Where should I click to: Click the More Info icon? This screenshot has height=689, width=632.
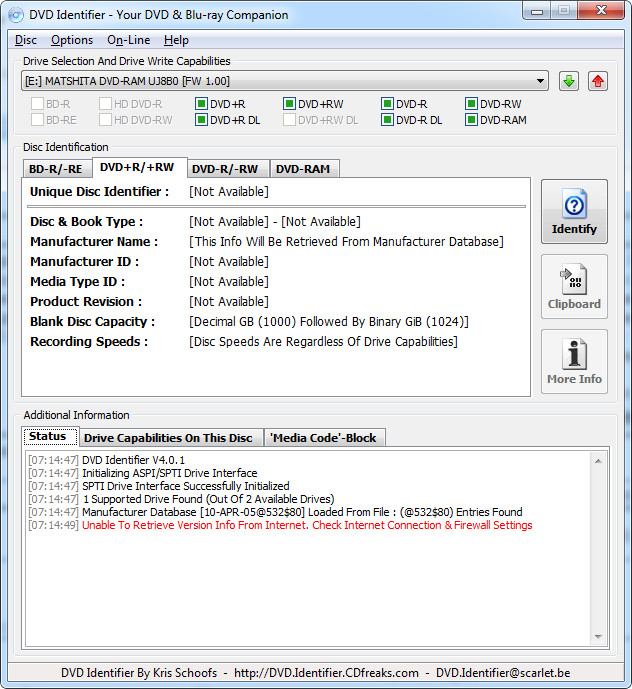click(574, 355)
